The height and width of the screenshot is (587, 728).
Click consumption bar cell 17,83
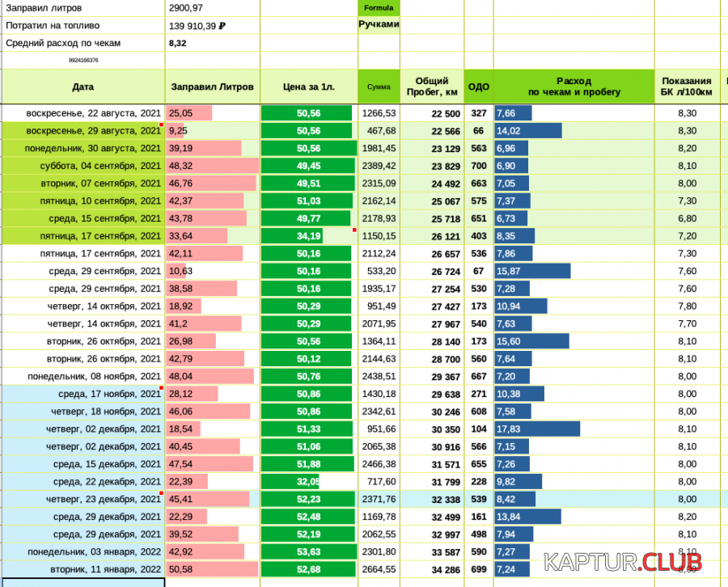[574, 429]
